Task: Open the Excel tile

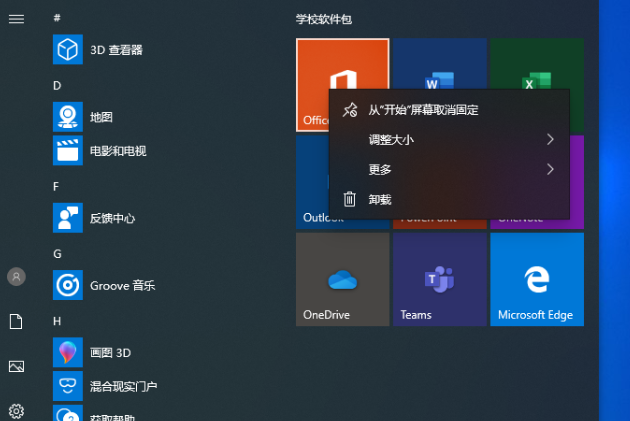Action: tap(537, 63)
